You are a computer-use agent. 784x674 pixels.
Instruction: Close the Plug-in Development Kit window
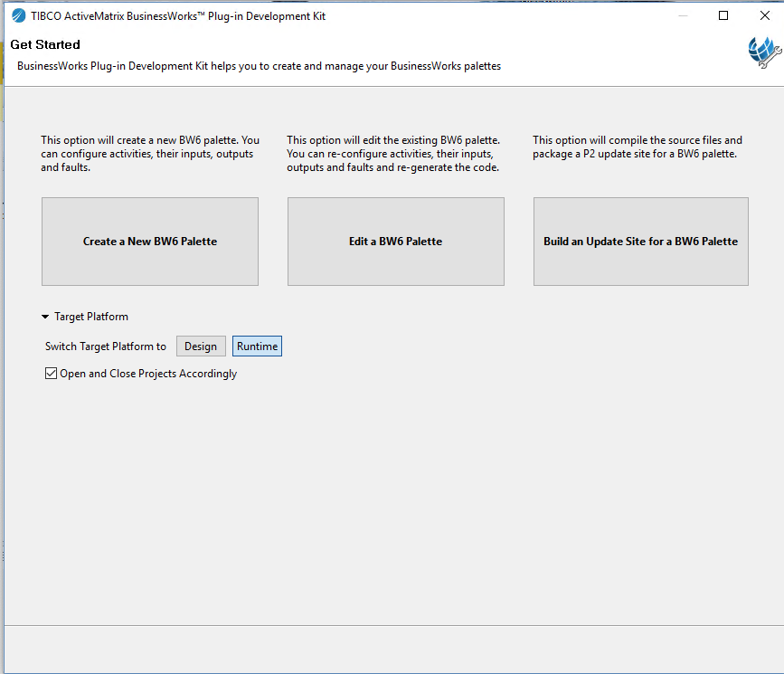[764, 15]
